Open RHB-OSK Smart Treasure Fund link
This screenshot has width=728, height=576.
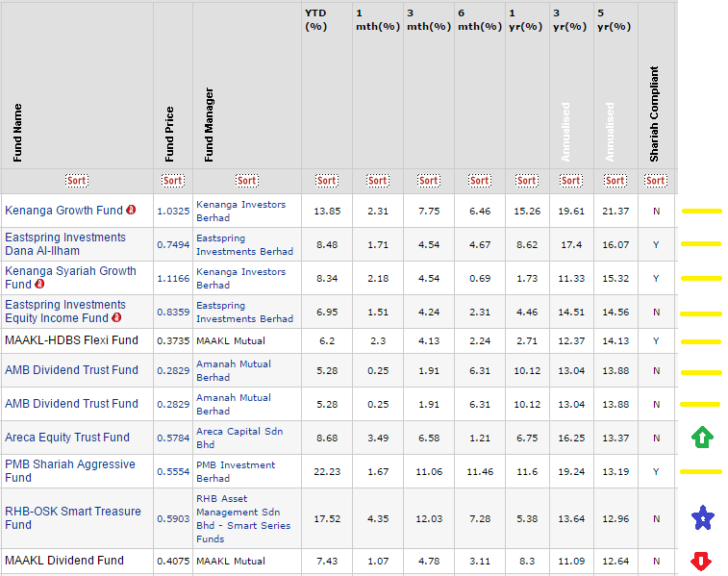click(73, 518)
